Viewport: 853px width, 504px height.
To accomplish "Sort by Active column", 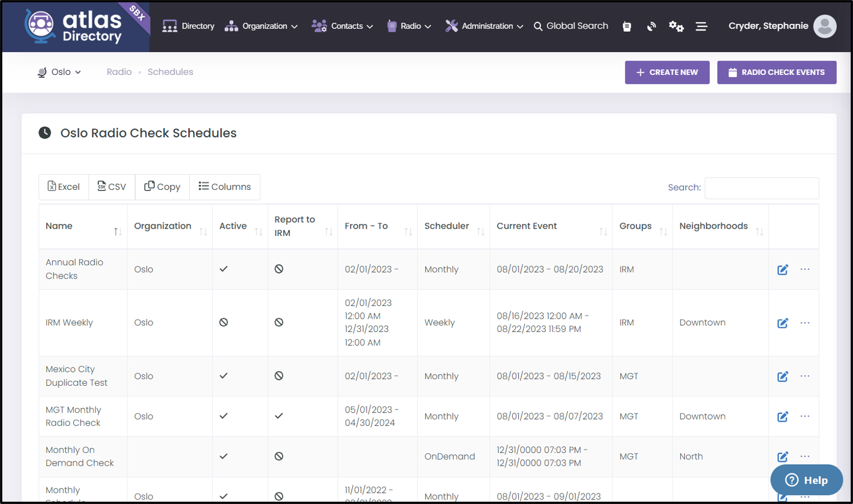I will point(240,226).
